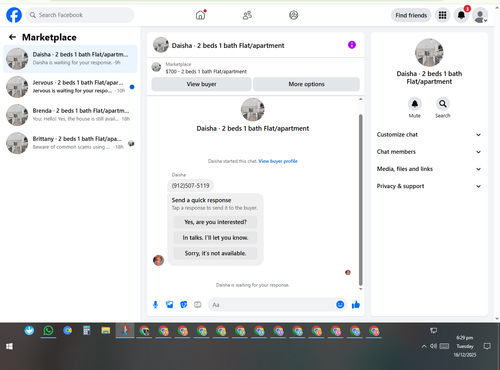Screen dimensions: 500x370
Task: Click the taskbar clock 6:29 pm
Action: [x=465, y=338]
